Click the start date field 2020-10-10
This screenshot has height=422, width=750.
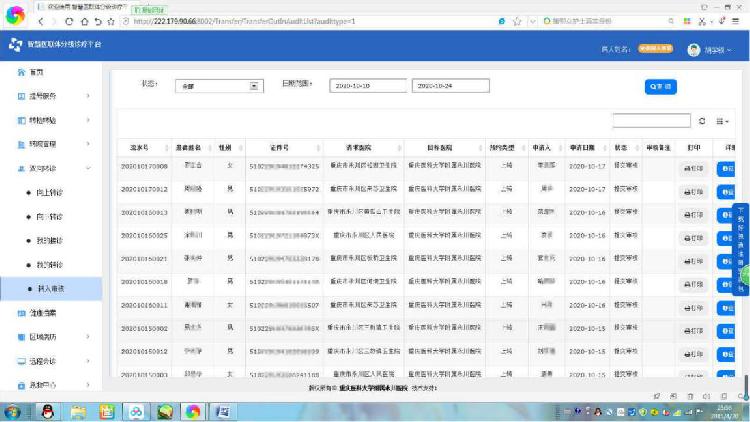click(x=367, y=86)
